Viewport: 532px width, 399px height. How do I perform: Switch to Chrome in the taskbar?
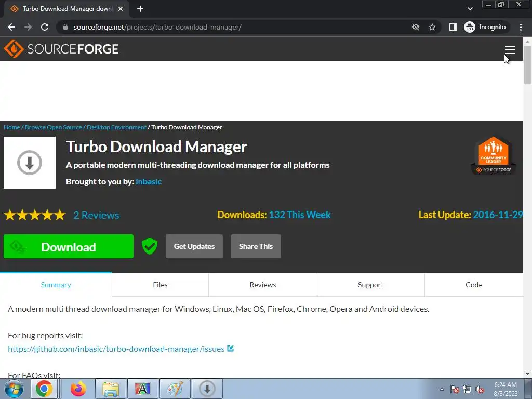coord(44,389)
